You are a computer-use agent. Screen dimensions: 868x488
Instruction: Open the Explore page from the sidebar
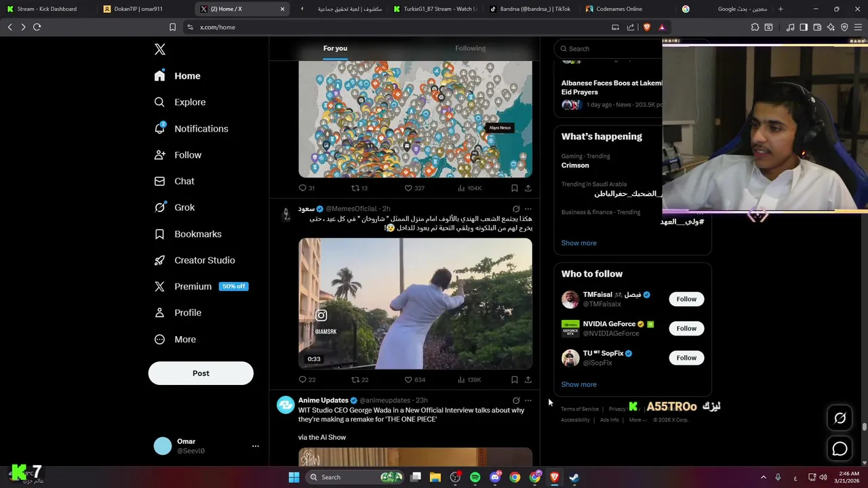(x=180, y=102)
